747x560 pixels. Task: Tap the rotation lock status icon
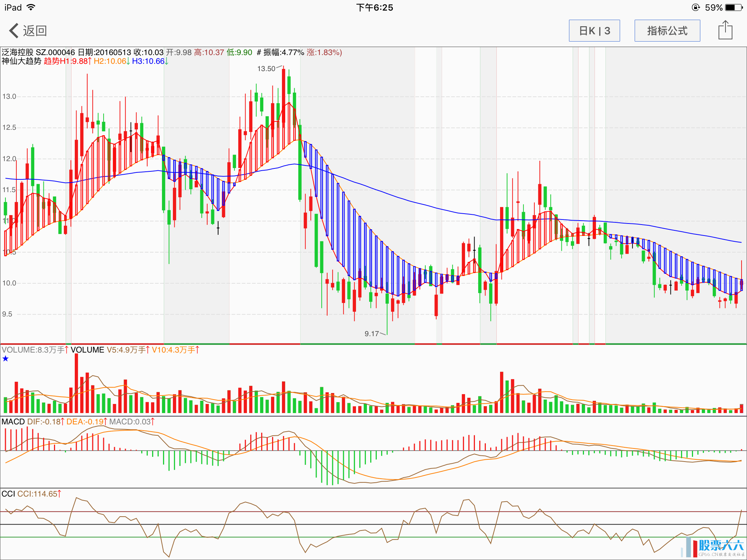696,7
